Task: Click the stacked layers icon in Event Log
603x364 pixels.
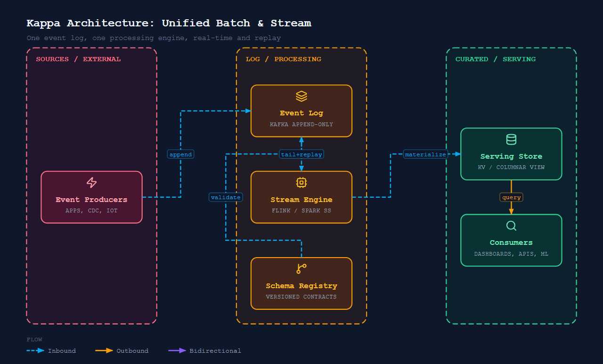Action: coord(301,96)
